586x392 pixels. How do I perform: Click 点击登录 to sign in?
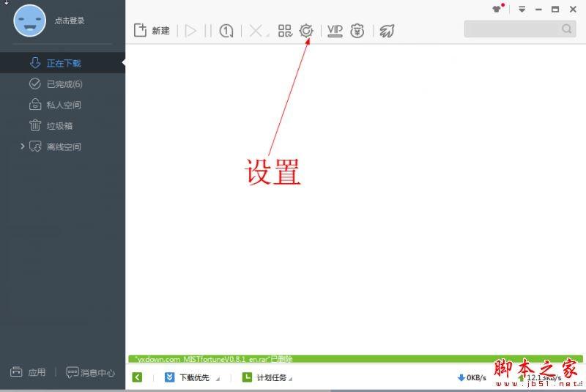click(70, 21)
